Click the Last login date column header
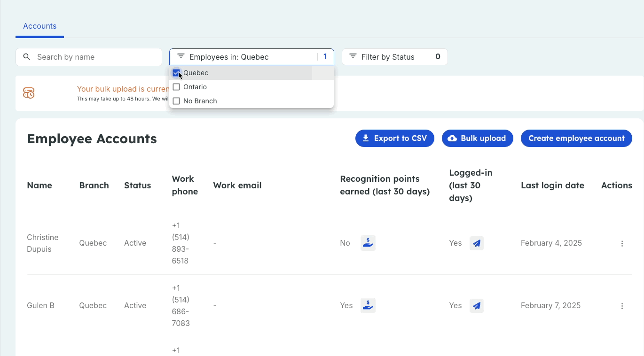644x356 pixels. click(552, 186)
